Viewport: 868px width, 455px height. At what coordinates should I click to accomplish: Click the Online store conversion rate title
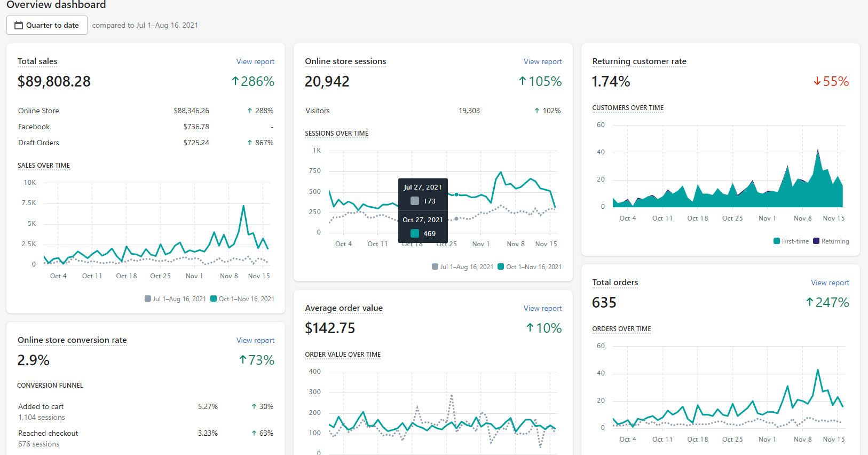(72, 340)
